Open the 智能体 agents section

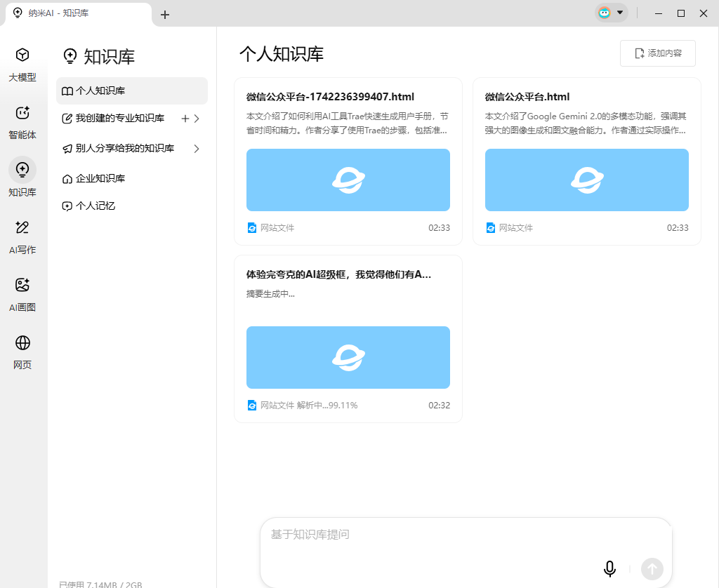coord(22,122)
